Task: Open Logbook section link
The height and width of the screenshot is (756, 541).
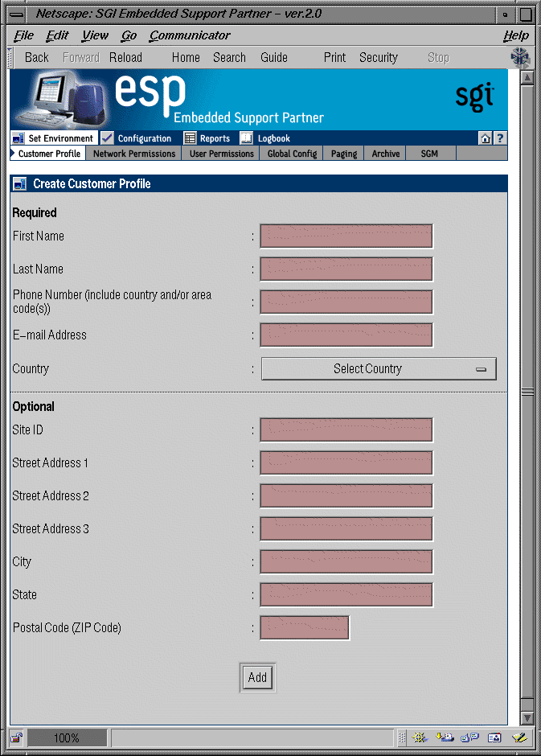Action: [273, 138]
